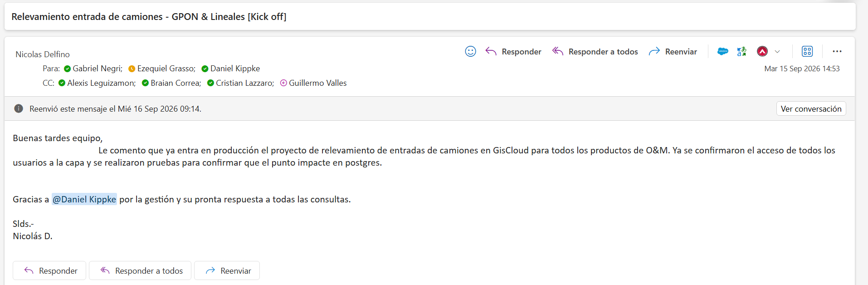868x285 pixels.
Task: Click the bottom Reenviar button
Action: point(227,270)
